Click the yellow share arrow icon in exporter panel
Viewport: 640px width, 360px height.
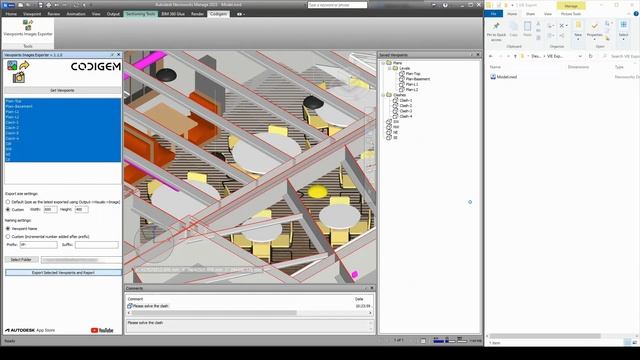point(24,65)
